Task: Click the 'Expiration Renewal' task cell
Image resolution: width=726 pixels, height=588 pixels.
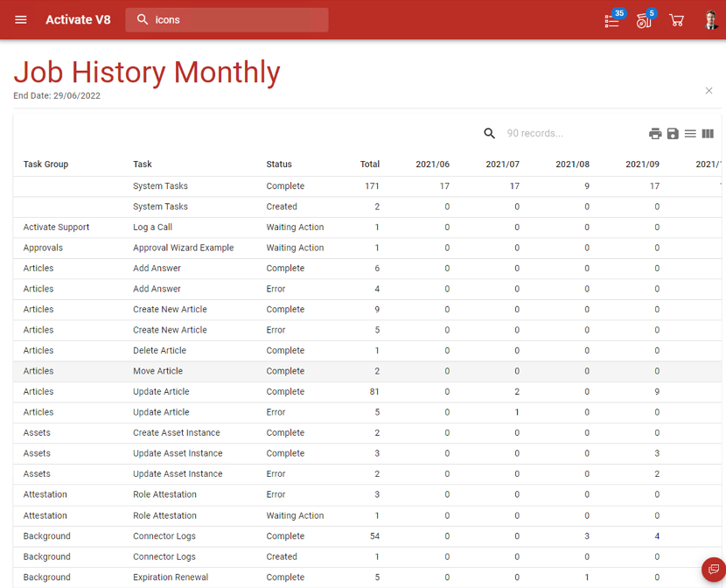Action: [171, 577]
